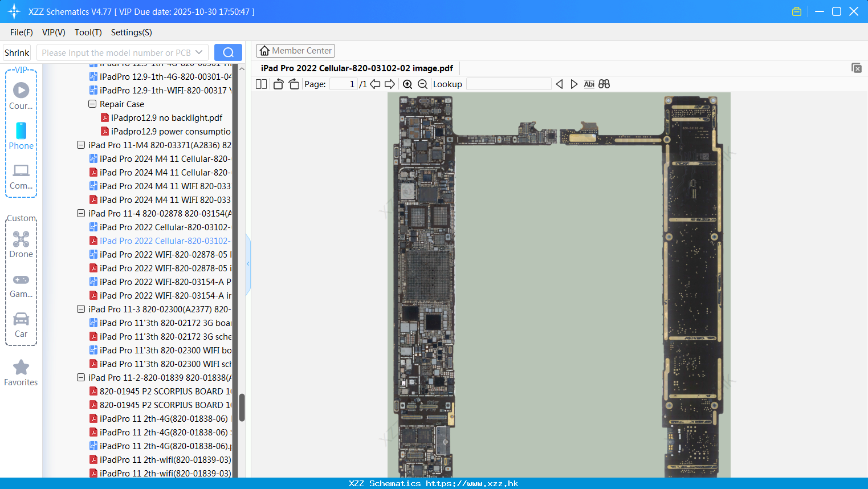Click the binoculars search icon
Screen dimensions: 868x489
604,84
